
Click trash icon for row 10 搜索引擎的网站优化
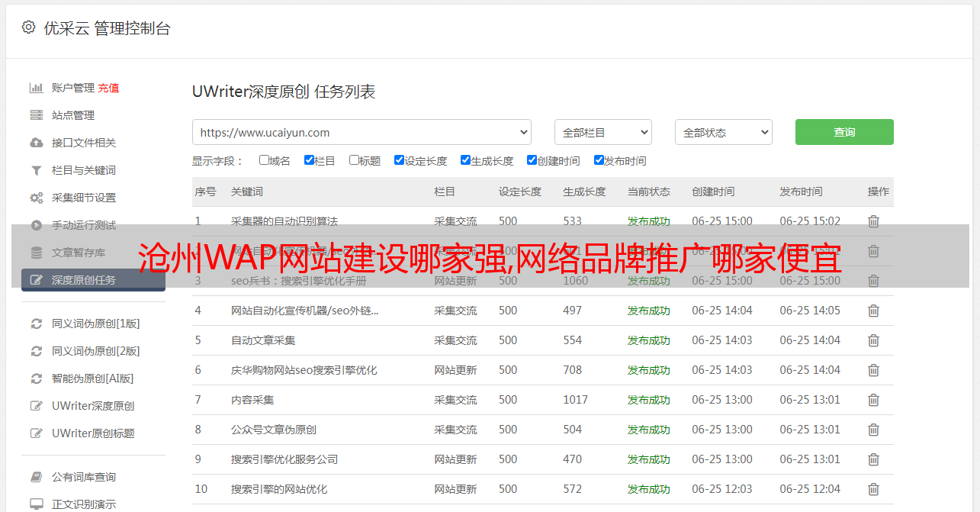click(873, 489)
